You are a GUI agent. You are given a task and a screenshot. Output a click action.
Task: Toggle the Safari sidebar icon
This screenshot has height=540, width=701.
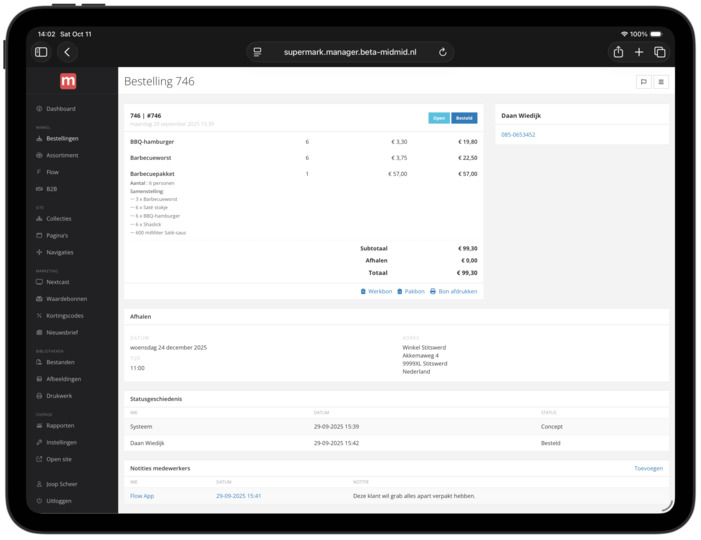coord(41,52)
